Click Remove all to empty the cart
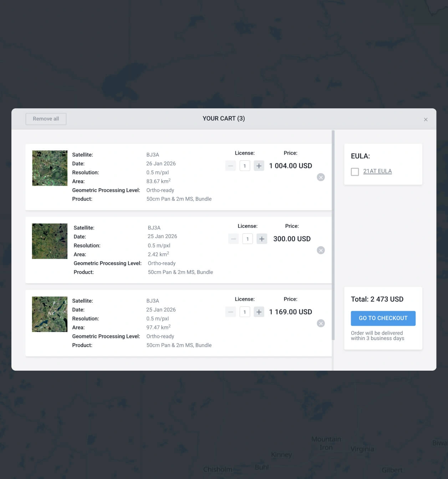 (x=46, y=119)
